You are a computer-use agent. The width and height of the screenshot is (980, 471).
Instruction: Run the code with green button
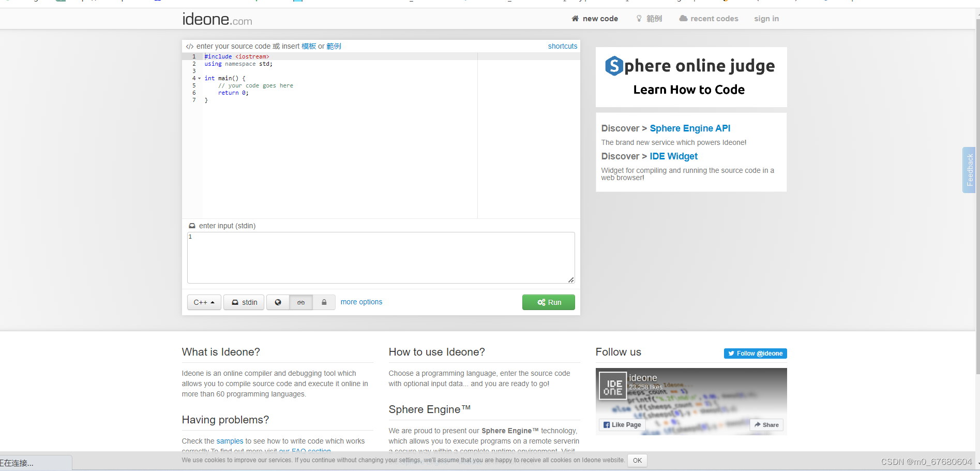pos(549,302)
